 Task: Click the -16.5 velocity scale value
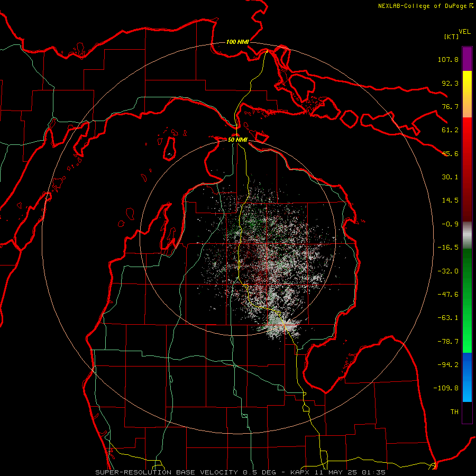448,248
